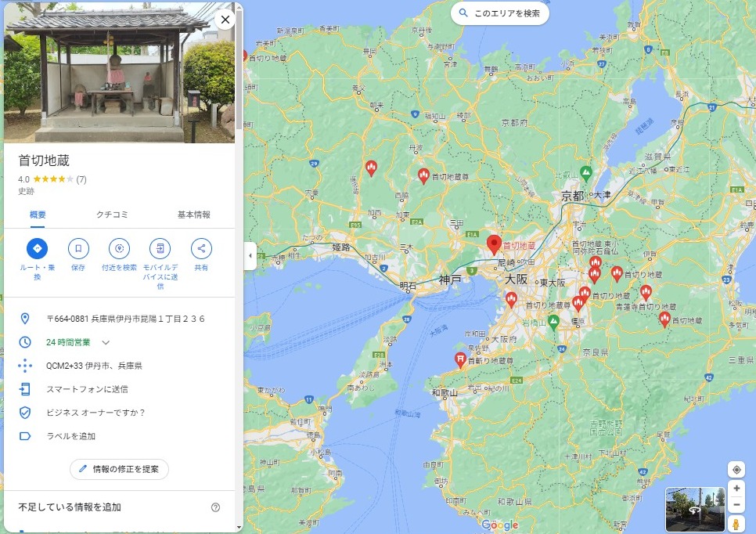Select the 概要 tab
The height and width of the screenshot is (534, 756).
click(38, 215)
